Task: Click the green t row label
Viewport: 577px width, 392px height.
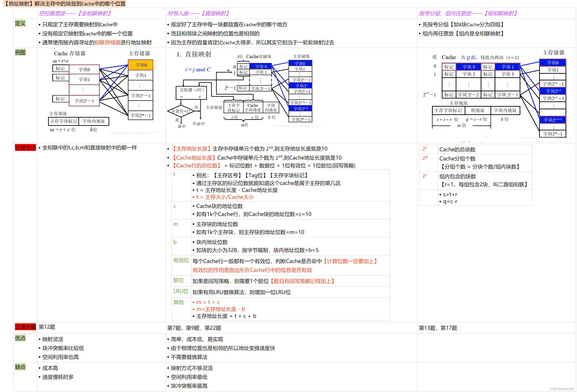Action: [174, 174]
